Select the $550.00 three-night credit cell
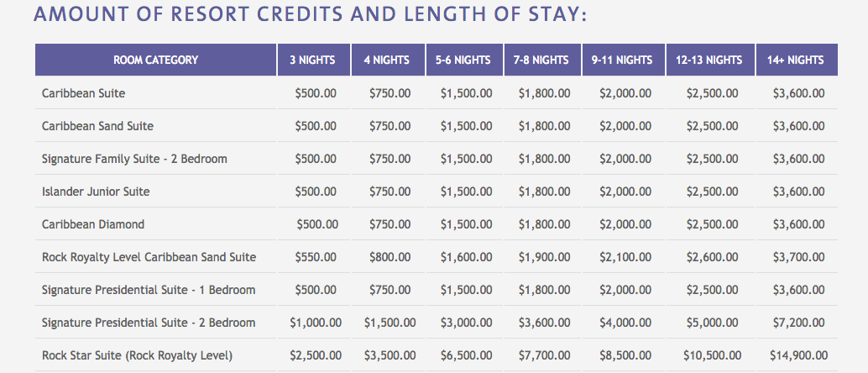The height and width of the screenshot is (373, 868). tap(316, 257)
